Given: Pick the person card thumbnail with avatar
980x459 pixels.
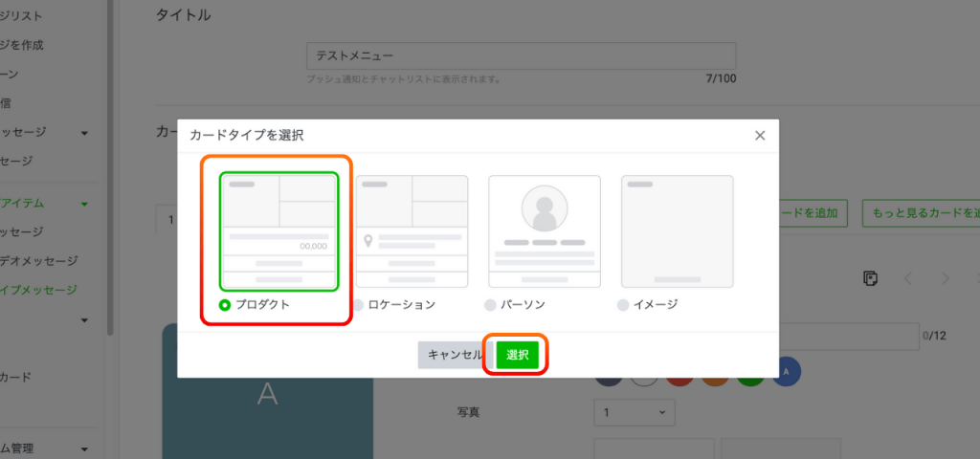Looking at the screenshot, I should [x=544, y=230].
